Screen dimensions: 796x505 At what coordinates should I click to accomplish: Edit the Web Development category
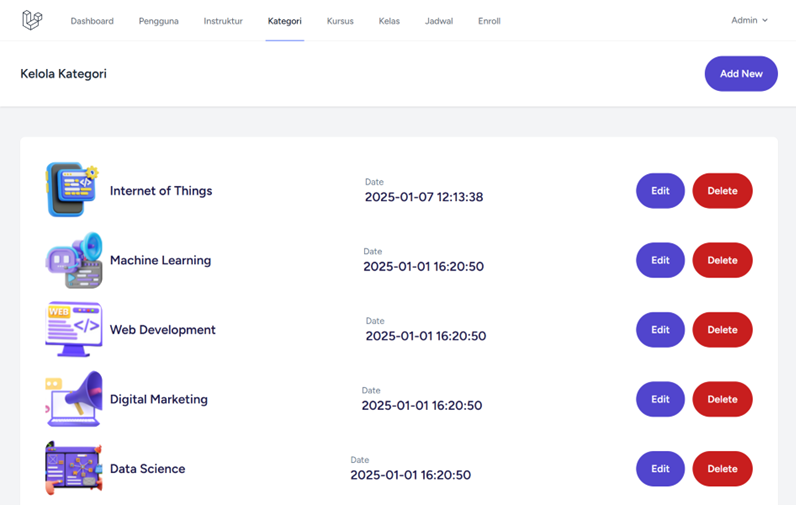[660, 329]
